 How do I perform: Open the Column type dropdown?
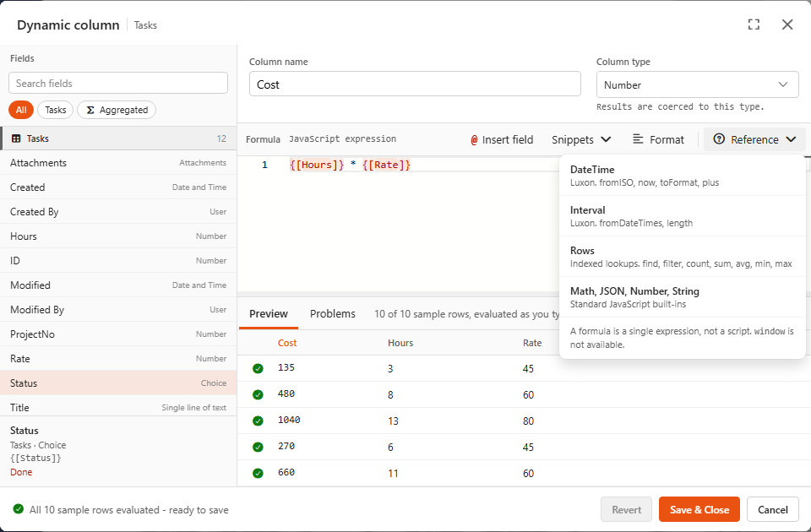pyautogui.click(x=697, y=84)
